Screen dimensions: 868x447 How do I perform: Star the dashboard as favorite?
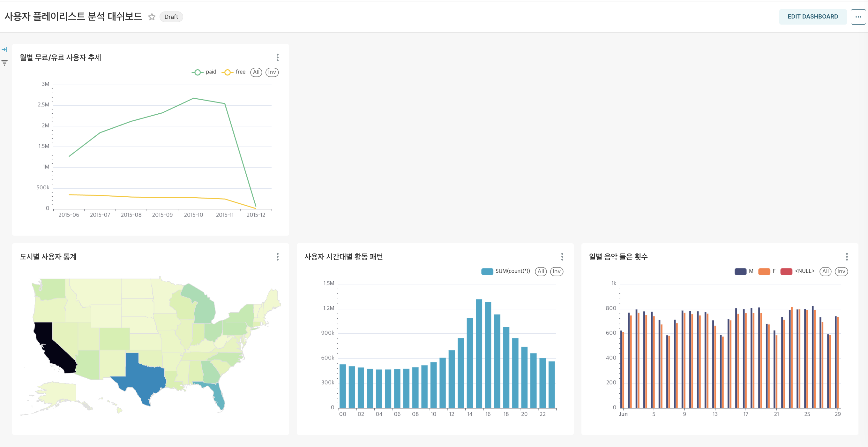[152, 17]
